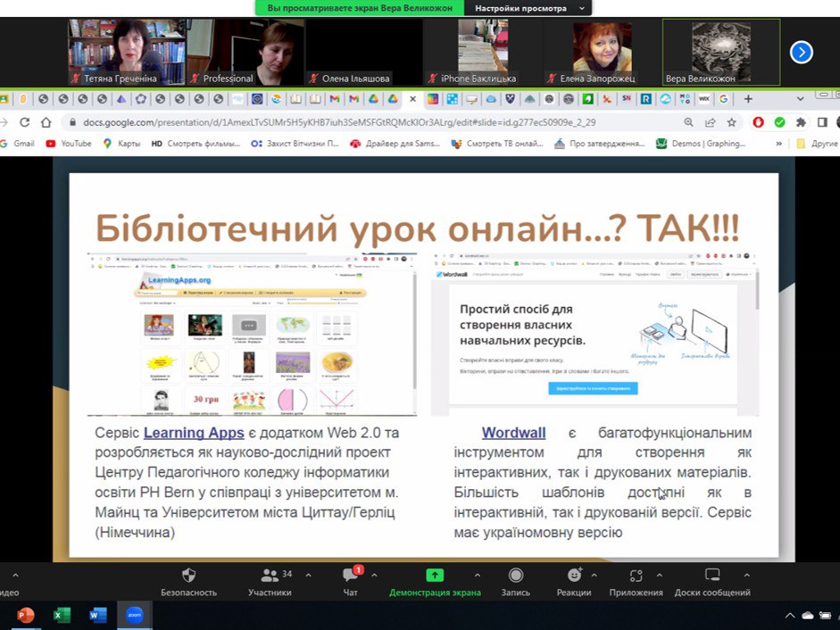Open Whiteboards (Доски сообщений) icon
Screen dimensions: 840x630
pos(711,576)
